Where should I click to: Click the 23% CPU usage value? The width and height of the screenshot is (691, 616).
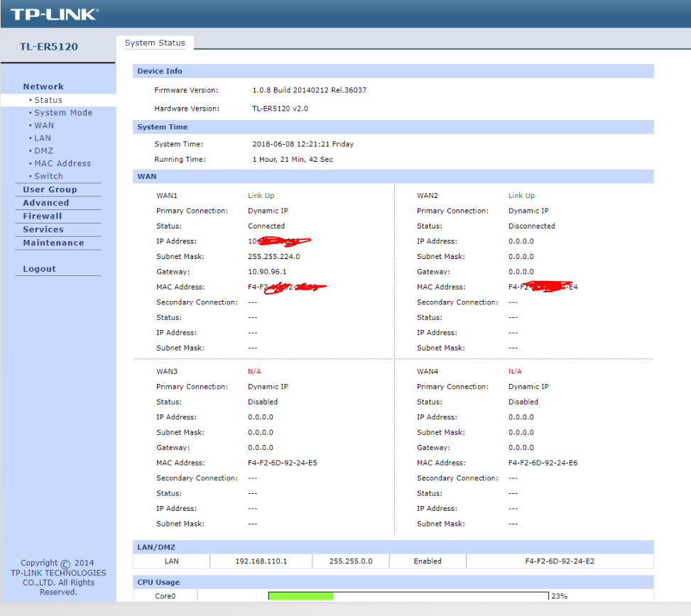[x=559, y=596]
